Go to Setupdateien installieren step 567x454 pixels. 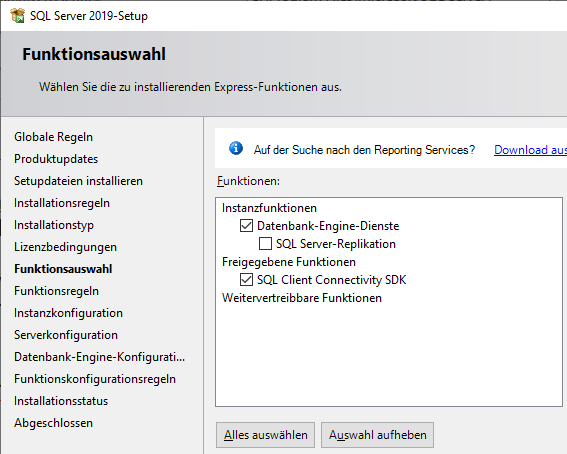tap(78, 181)
